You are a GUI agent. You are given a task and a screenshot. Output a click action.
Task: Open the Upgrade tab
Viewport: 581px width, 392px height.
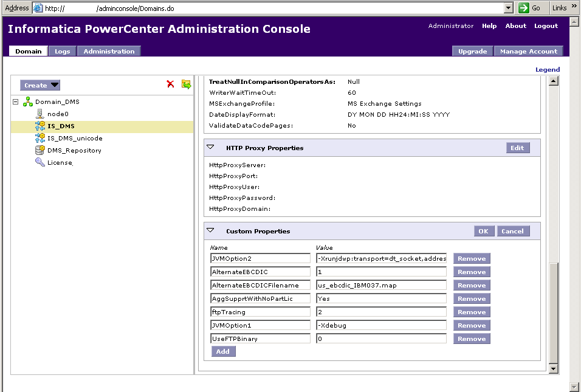click(x=472, y=51)
